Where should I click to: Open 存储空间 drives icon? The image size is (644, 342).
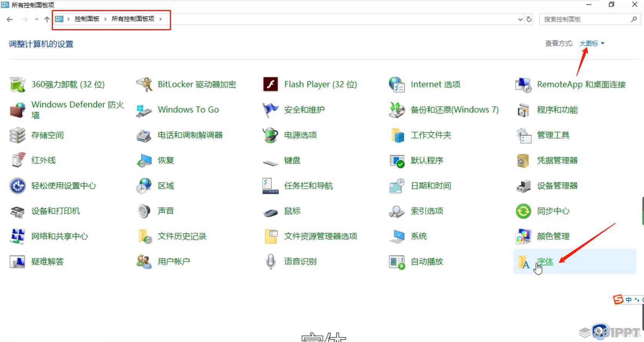click(18, 135)
